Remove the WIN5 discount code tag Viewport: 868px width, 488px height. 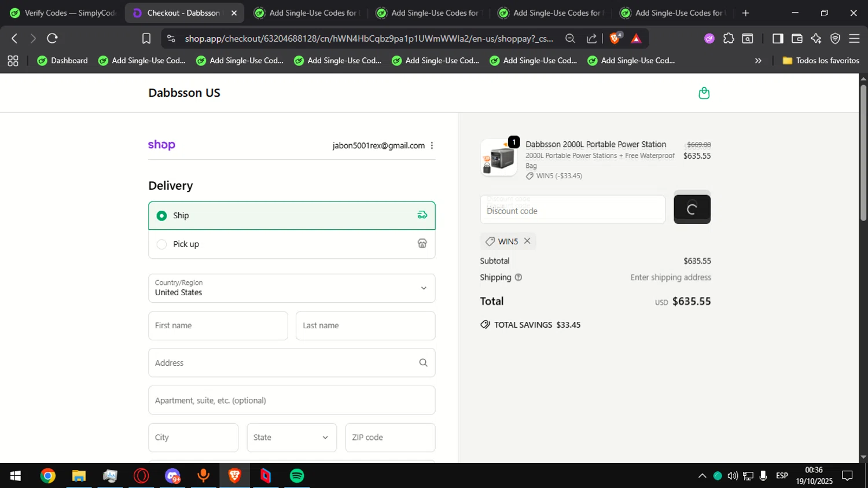pyautogui.click(x=527, y=241)
